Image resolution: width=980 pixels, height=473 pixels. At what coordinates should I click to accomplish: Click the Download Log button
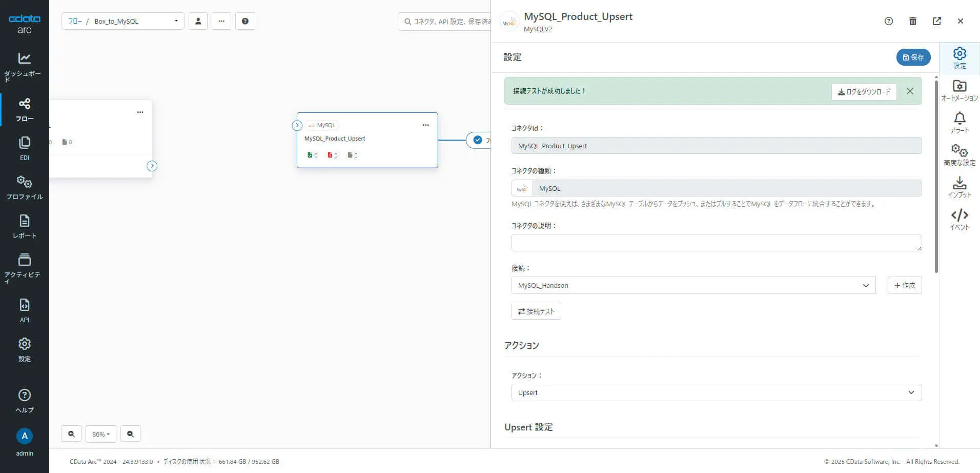pos(864,92)
